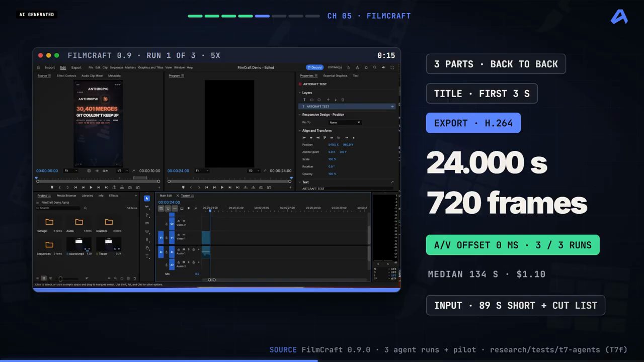Click Insert button in Source monitor
The height and width of the screenshot is (362, 644).
[114, 188]
